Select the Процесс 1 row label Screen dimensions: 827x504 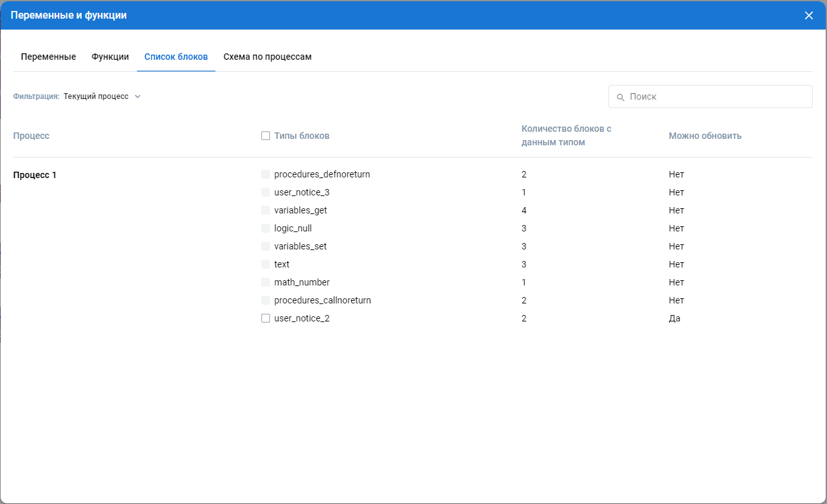pyautogui.click(x=35, y=175)
